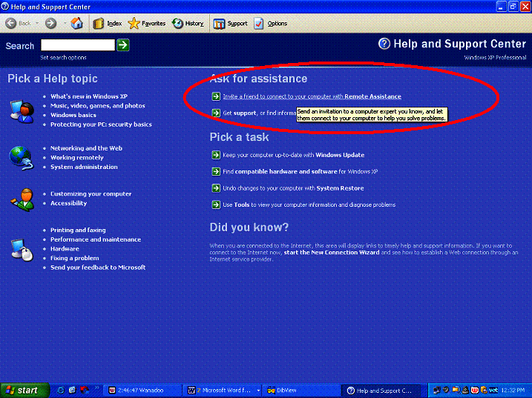Switch to DibView in the taskbar

coord(286,390)
